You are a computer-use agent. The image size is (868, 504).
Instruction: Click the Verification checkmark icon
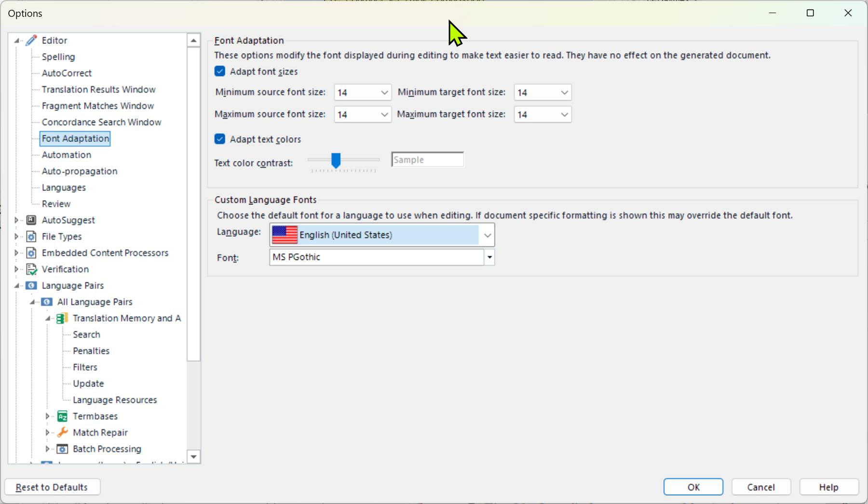coord(31,269)
